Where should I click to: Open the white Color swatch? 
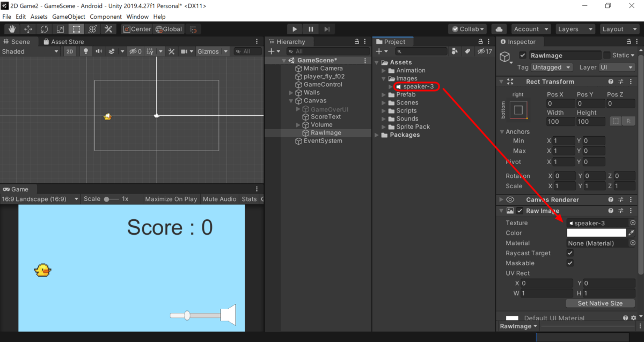click(596, 233)
